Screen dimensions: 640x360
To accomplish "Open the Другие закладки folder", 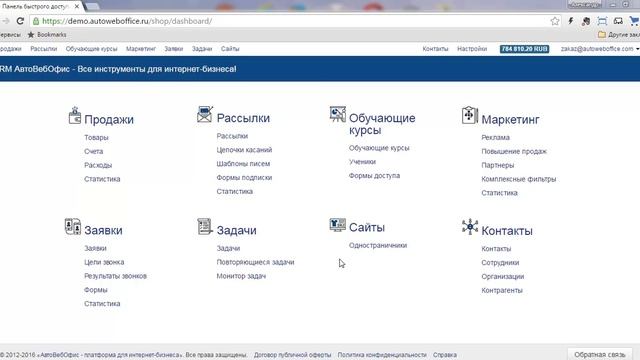I will [x=619, y=35].
